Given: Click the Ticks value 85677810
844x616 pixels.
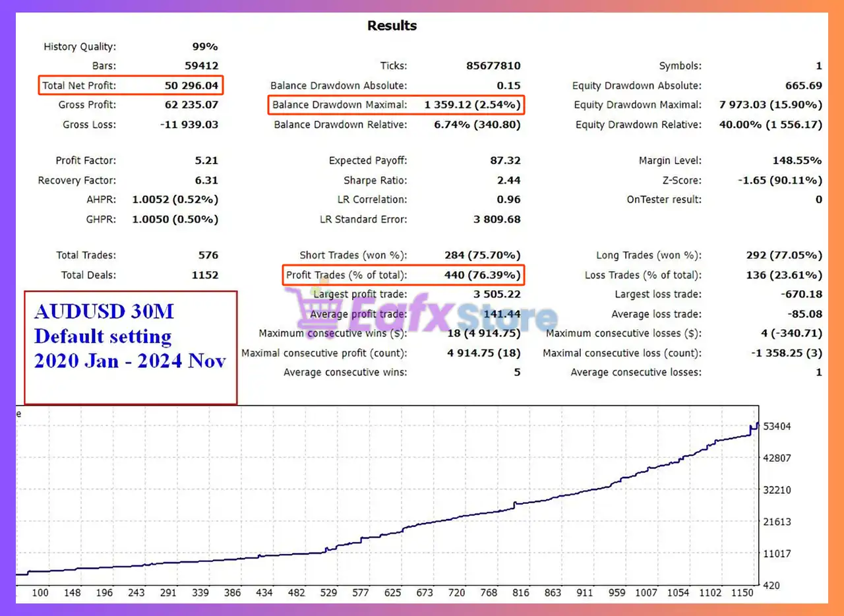Looking at the screenshot, I should point(492,66).
